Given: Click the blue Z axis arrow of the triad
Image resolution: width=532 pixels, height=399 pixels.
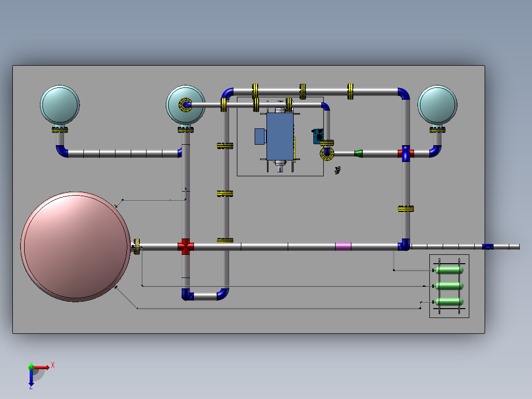Looking at the screenshot, I should pyautogui.click(x=31, y=378).
